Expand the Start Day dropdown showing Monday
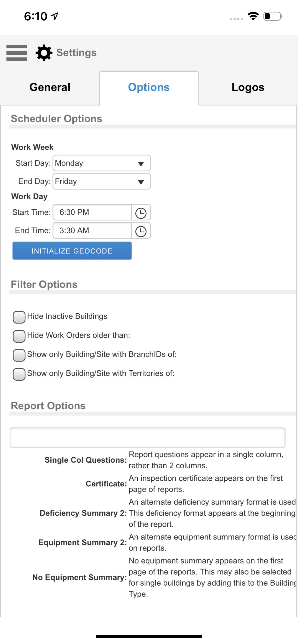This screenshot has width=298, height=644. [102, 163]
